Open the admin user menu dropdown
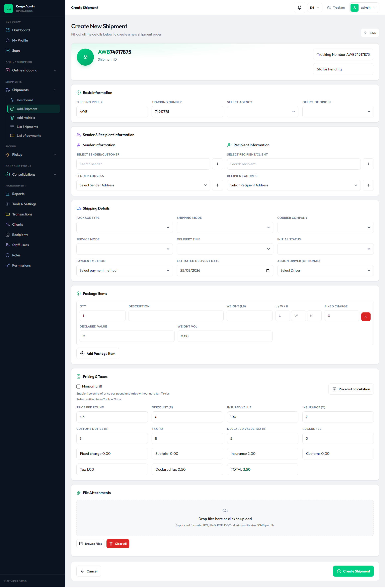Viewport: 385px width, 588px height. tap(364, 8)
